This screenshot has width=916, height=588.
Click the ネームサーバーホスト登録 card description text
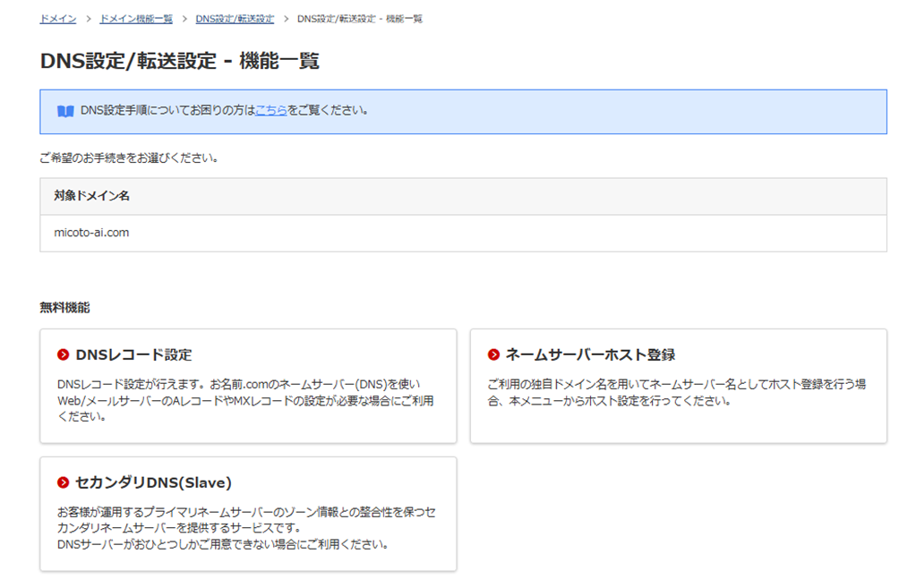(677, 392)
